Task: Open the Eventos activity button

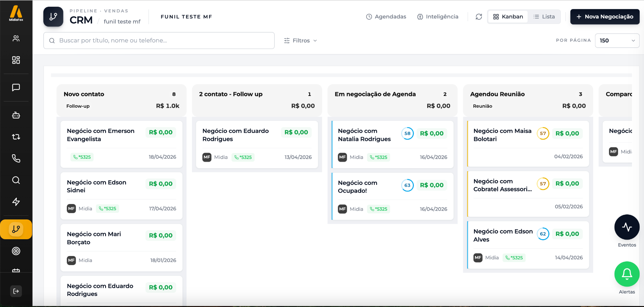Action: click(627, 227)
